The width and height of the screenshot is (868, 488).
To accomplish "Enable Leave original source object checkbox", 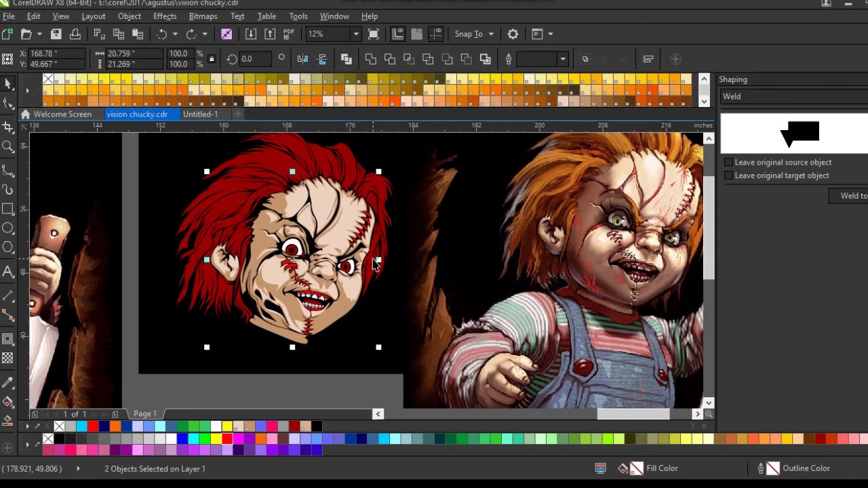I will 729,163.
